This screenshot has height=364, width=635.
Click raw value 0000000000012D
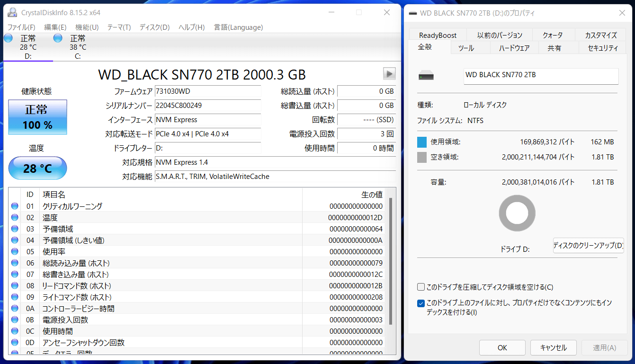click(x=355, y=217)
